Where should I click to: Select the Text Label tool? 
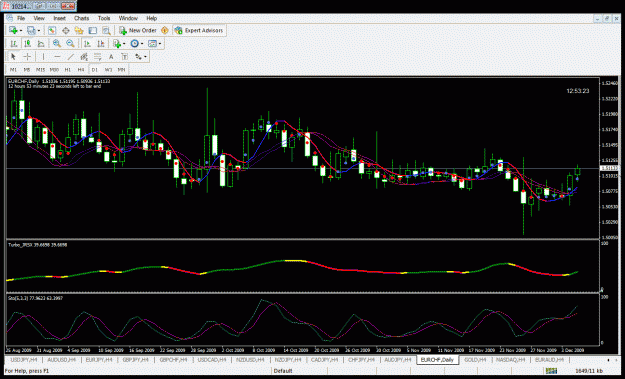[x=125, y=57]
